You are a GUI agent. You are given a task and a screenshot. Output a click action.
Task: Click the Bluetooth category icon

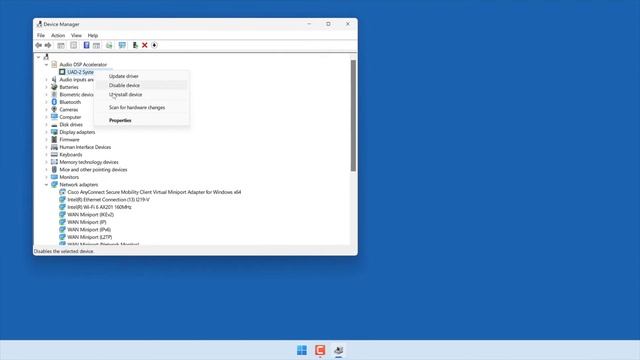[x=54, y=102]
